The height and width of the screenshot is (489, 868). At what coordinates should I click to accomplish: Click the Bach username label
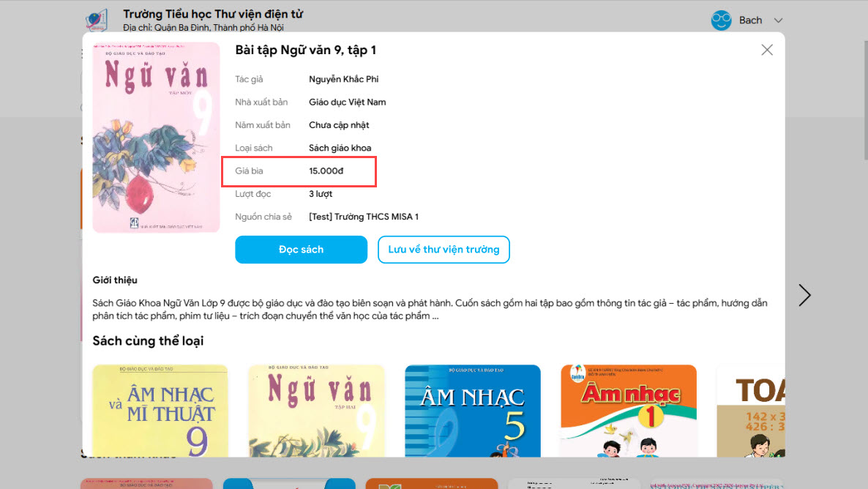751,20
